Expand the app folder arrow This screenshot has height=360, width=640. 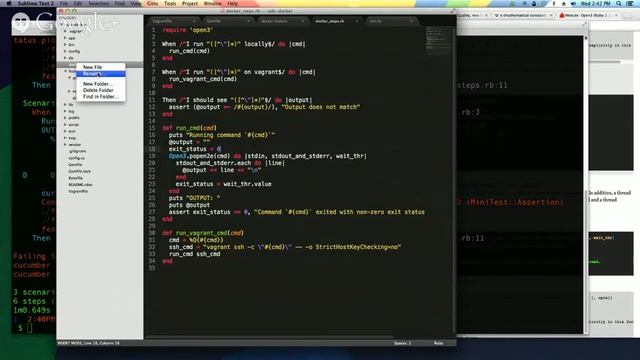coord(65,38)
